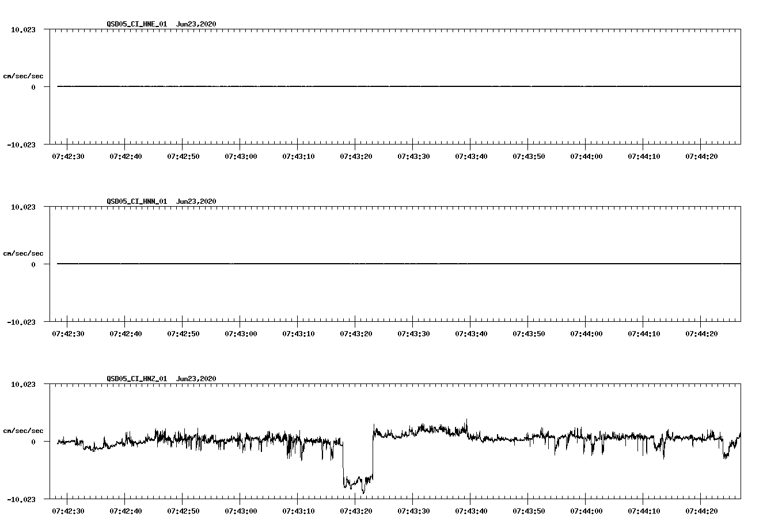Click the 0 axis label of the HNZ plot

pyautogui.click(x=33, y=442)
